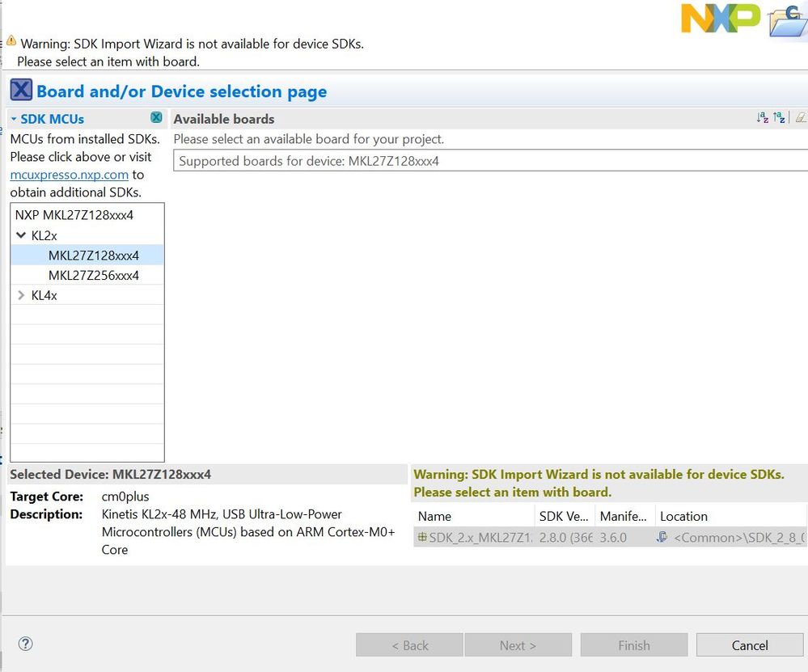Click the Name column header
The width and height of the screenshot is (808, 672).
(474, 516)
